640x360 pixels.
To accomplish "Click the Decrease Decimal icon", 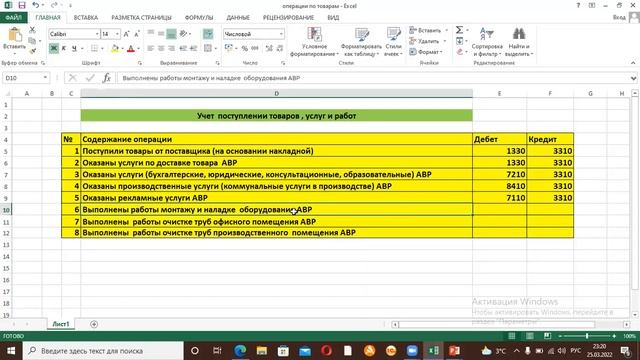I will pyautogui.click(x=280, y=49).
